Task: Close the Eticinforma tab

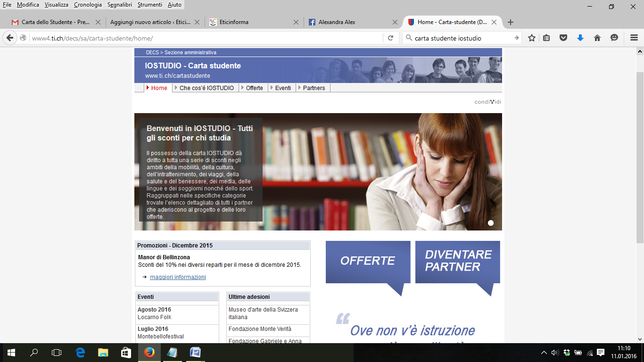Action: pos(296,22)
